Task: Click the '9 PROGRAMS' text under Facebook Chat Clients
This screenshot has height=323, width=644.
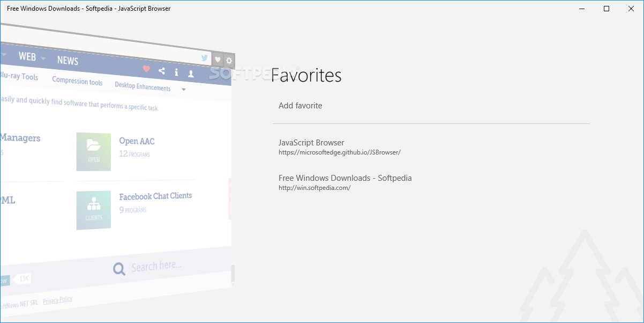Action: [132, 210]
